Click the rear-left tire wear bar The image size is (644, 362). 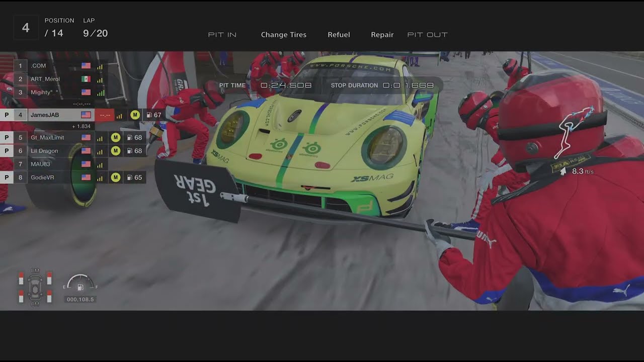click(21, 296)
